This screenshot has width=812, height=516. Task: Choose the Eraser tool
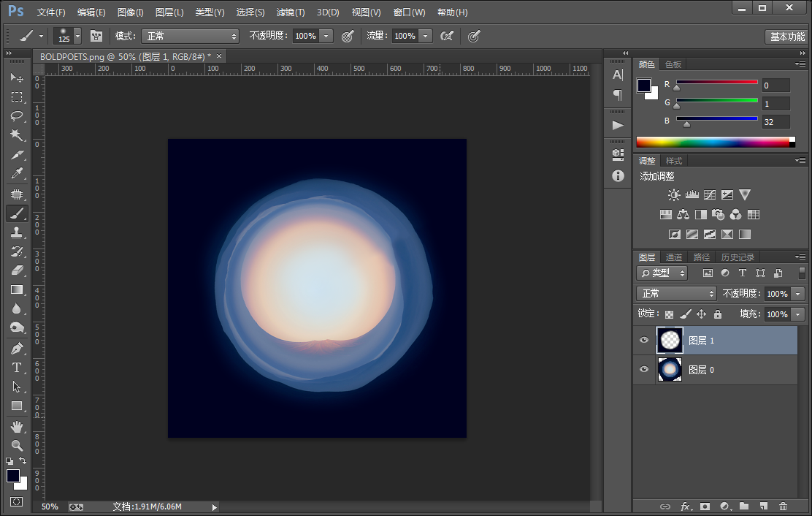(17, 270)
